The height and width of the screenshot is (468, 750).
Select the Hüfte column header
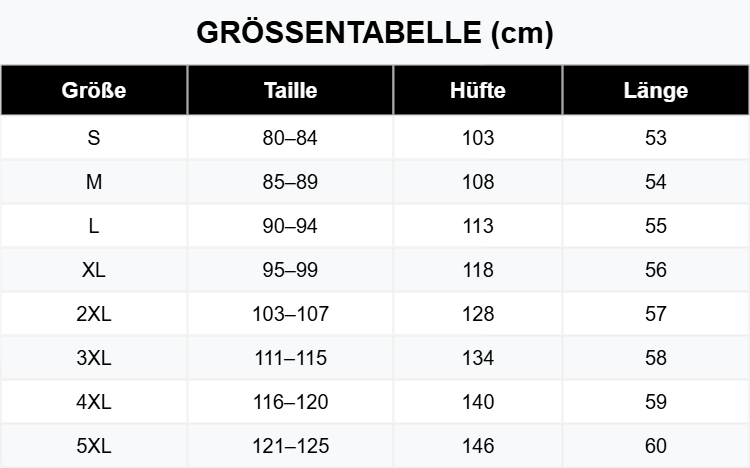(x=478, y=90)
